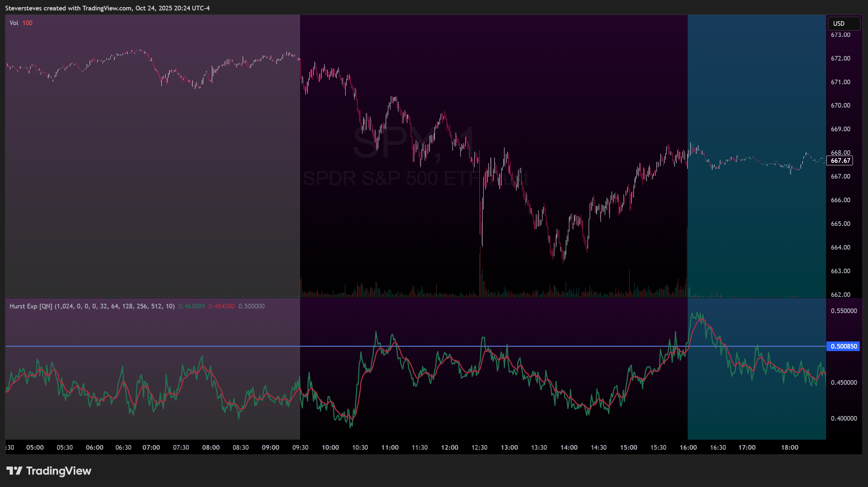The image size is (868, 487).
Task: Click the 07:00 time axis label
Action: pos(151,448)
